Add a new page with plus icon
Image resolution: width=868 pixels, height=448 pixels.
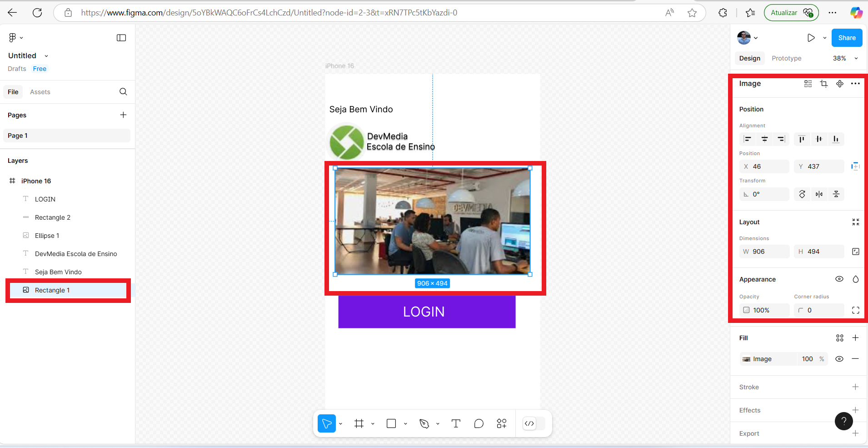click(x=123, y=115)
